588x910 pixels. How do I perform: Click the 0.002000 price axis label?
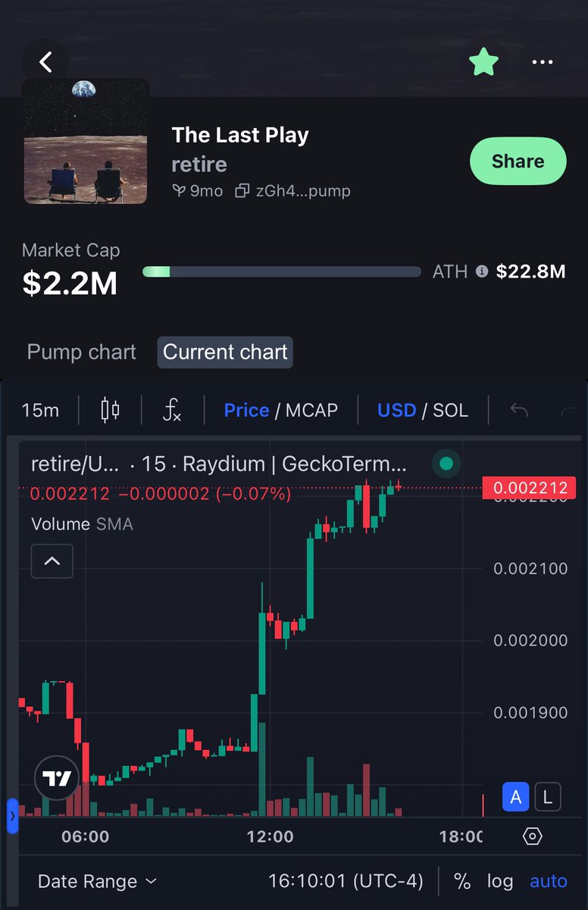(x=530, y=641)
